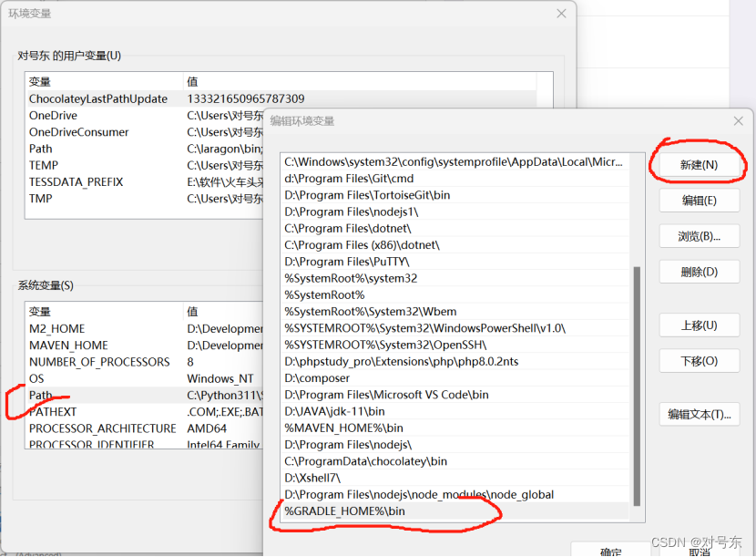Select the M2_HOME system variable row
756x557 pixels.
[145, 329]
